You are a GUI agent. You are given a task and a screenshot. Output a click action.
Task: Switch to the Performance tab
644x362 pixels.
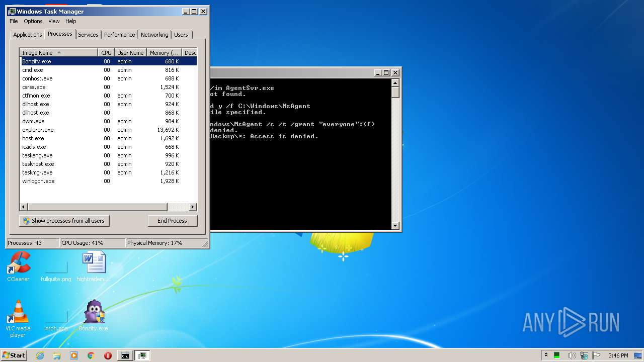click(120, 35)
